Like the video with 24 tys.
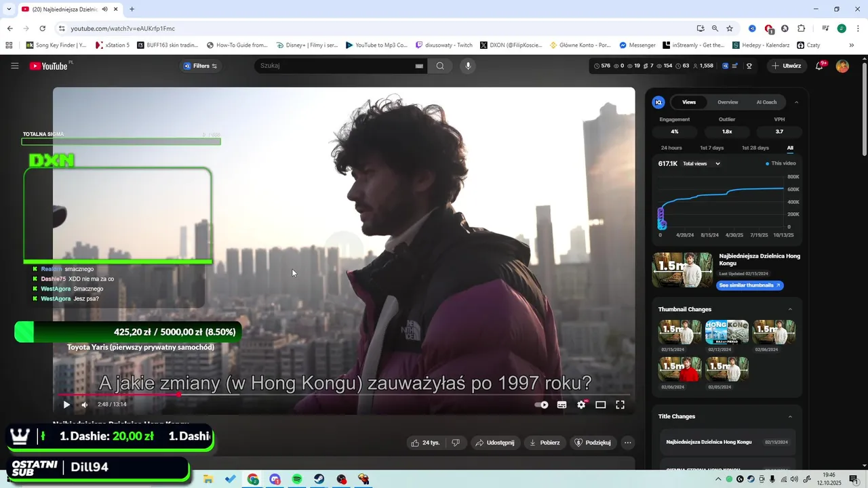Image resolution: width=868 pixels, height=488 pixels. [425, 443]
